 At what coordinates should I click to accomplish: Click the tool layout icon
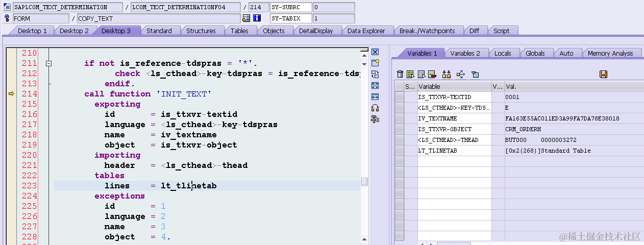[375, 119]
